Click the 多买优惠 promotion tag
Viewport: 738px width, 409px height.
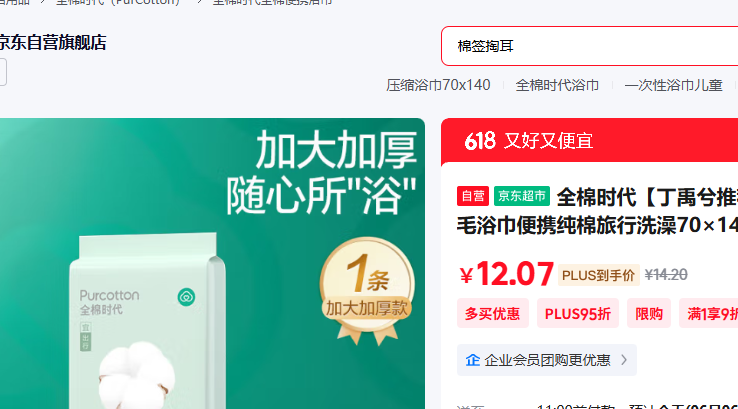coord(492,313)
